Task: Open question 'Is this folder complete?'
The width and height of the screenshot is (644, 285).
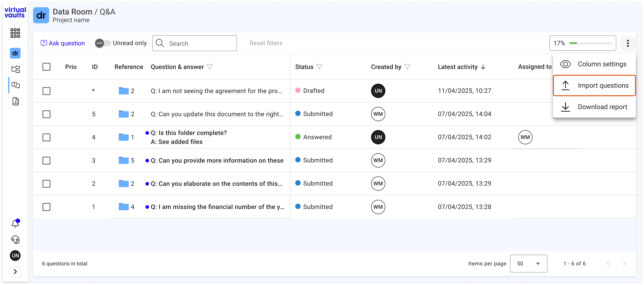Action: tap(189, 133)
